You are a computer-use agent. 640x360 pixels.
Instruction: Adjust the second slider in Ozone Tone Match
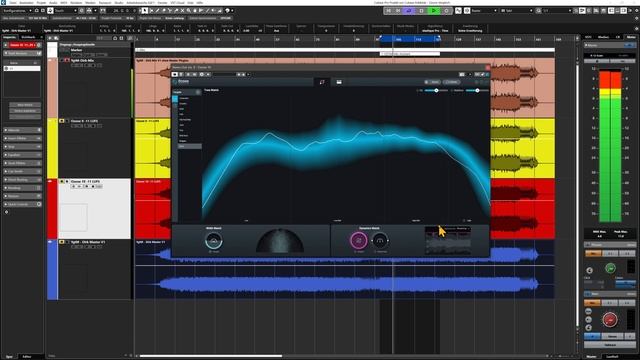coord(477,90)
